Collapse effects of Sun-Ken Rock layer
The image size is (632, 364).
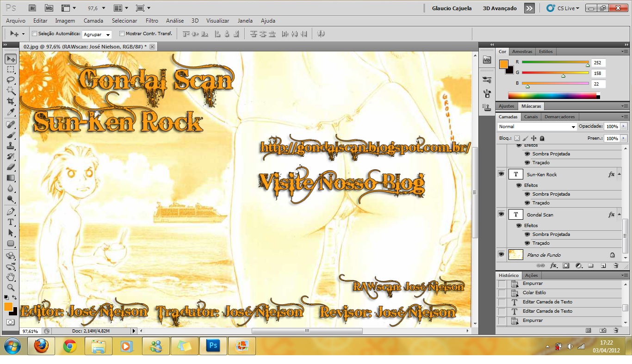pos(619,174)
